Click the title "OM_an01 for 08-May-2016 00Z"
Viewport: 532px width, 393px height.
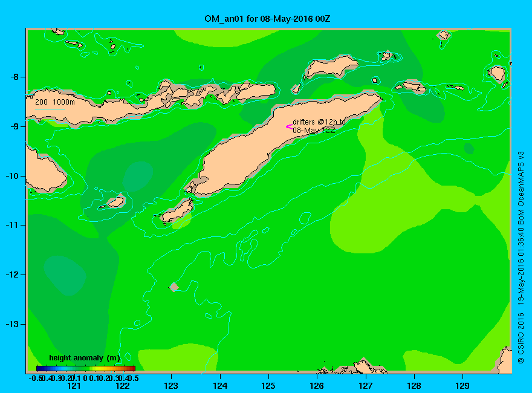[267, 19]
